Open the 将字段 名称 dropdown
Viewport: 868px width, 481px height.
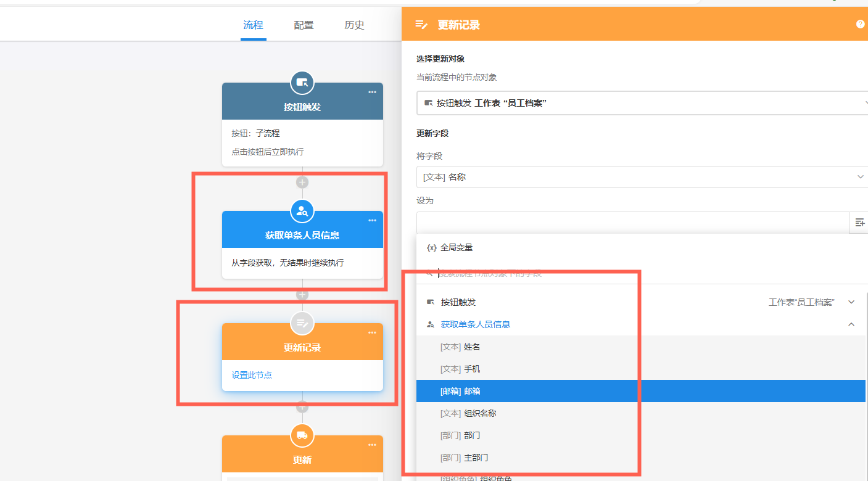coord(640,177)
